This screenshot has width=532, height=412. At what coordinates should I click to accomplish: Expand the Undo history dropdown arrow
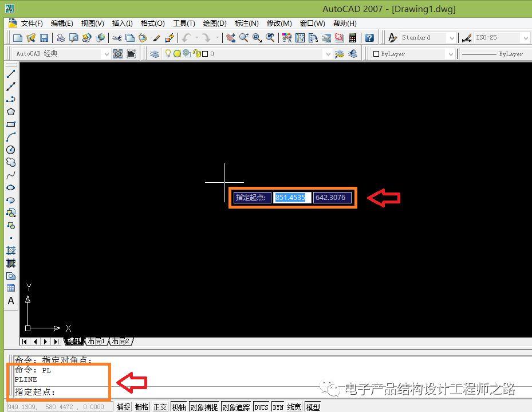[x=196, y=38]
